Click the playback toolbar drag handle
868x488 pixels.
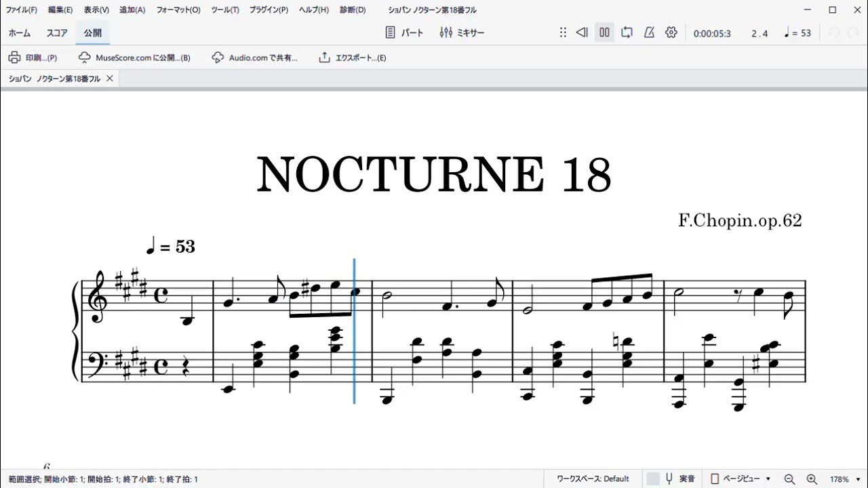tap(563, 33)
